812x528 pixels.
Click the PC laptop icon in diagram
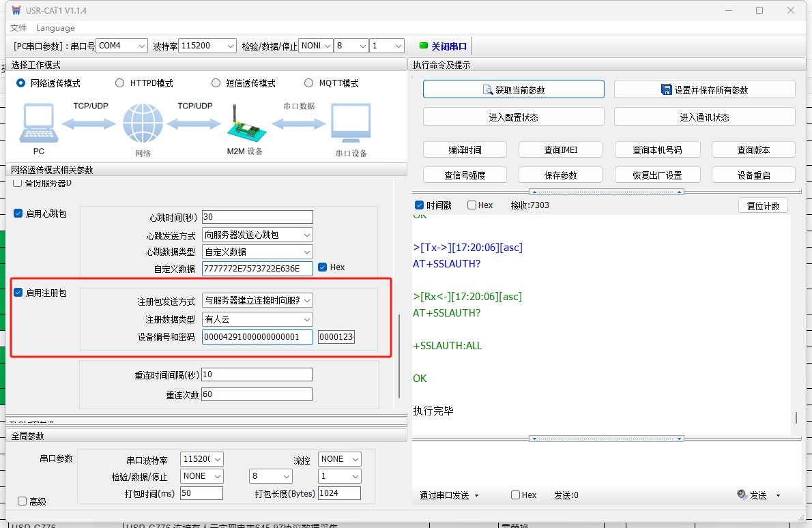[39, 123]
